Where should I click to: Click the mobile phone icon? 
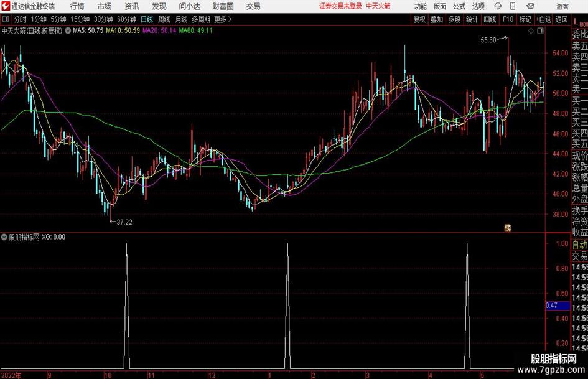[x=513, y=6]
